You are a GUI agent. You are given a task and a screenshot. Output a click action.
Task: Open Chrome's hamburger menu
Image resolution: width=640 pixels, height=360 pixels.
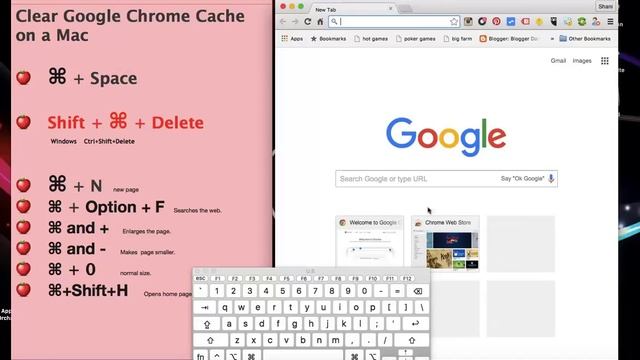click(x=610, y=22)
